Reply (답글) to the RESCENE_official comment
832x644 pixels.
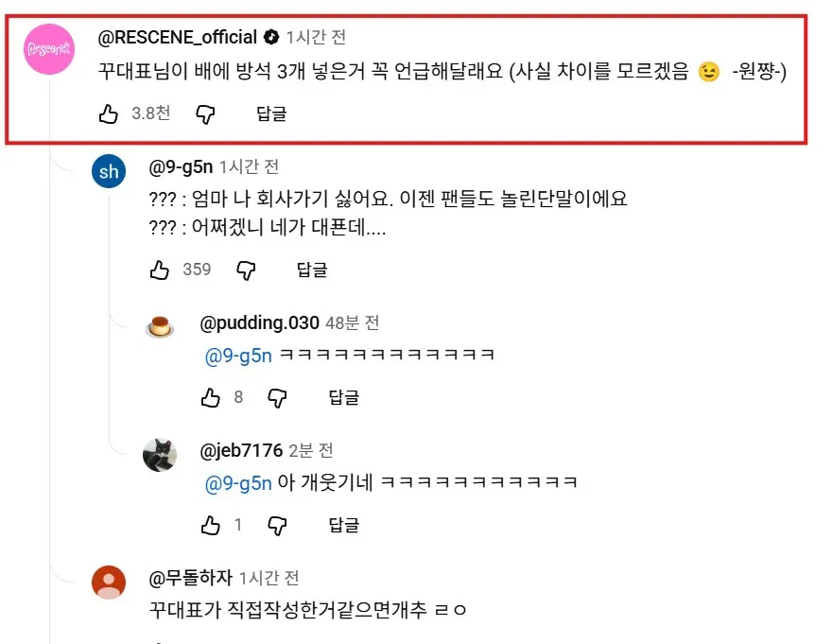pos(271,113)
